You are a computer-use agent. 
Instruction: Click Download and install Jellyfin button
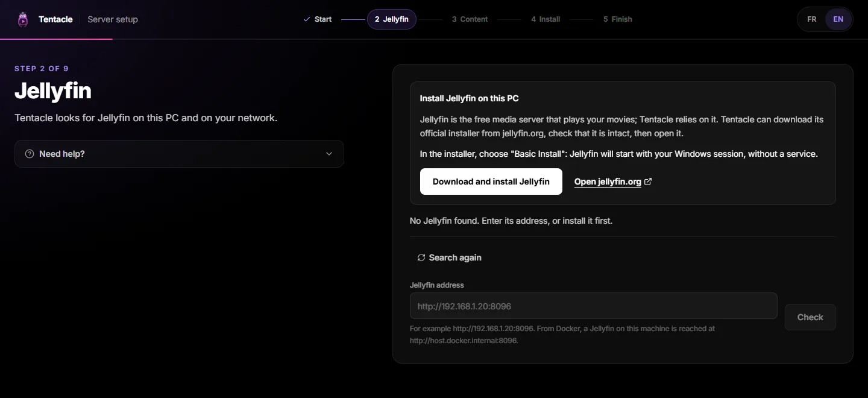tap(491, 182)
